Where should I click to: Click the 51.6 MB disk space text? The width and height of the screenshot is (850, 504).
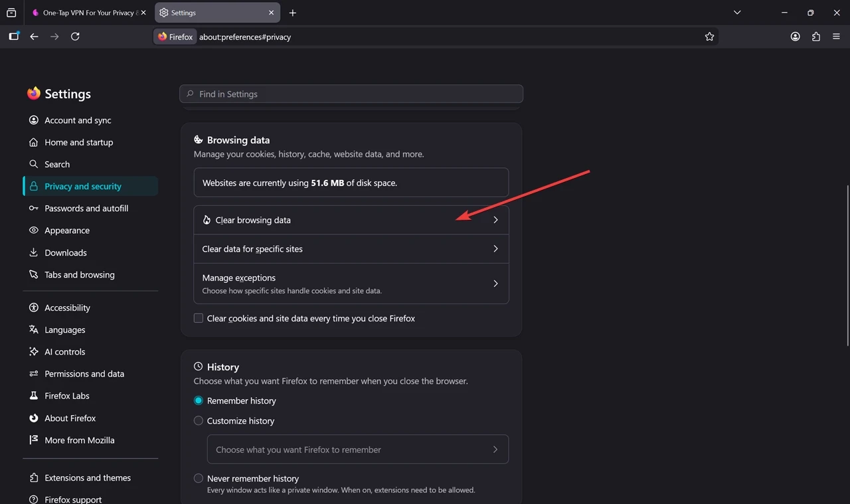pos(327,183)
